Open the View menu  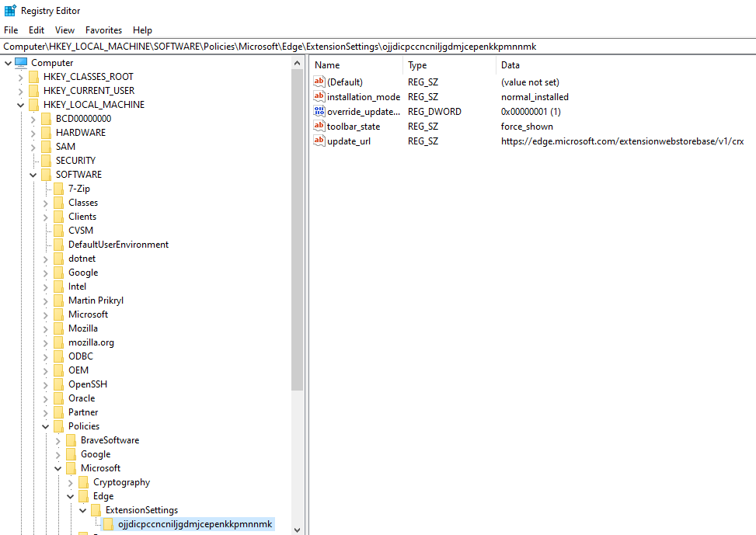point(64,30)
